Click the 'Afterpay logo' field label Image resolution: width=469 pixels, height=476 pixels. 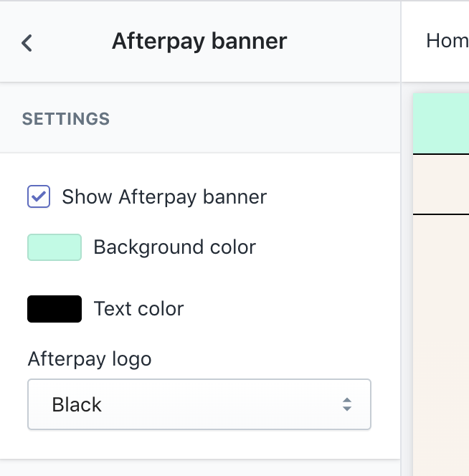pos(90,358)
